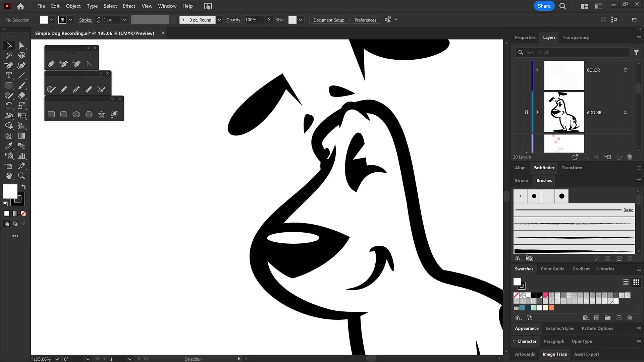Click the underlined Opacity label
Viewport: 644px width, 362px height.
[234, 20]
